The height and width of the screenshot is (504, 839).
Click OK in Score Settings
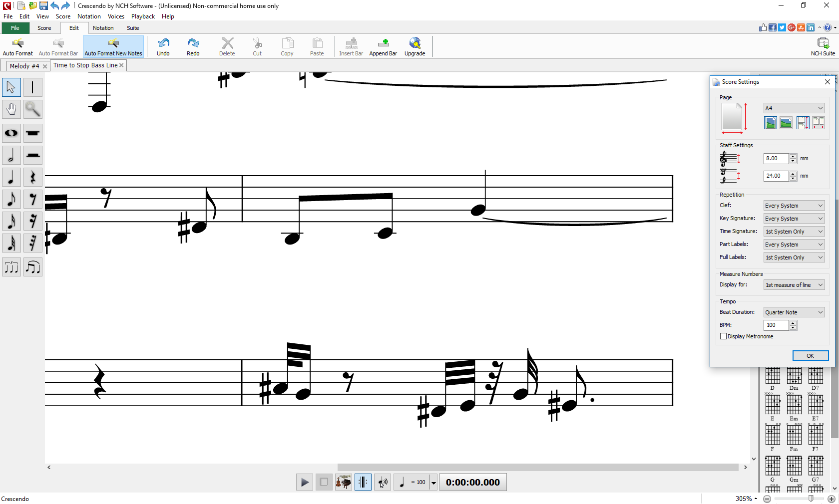point(810,356)
